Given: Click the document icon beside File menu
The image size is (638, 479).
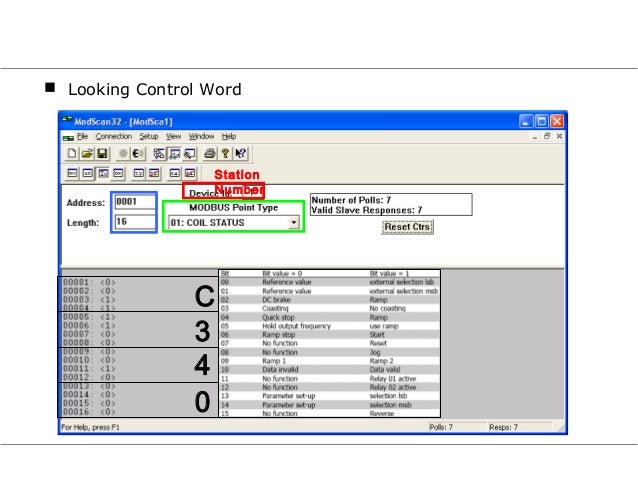Looking at the screenshot, I should pyautogui.click(x=68, y=137).
